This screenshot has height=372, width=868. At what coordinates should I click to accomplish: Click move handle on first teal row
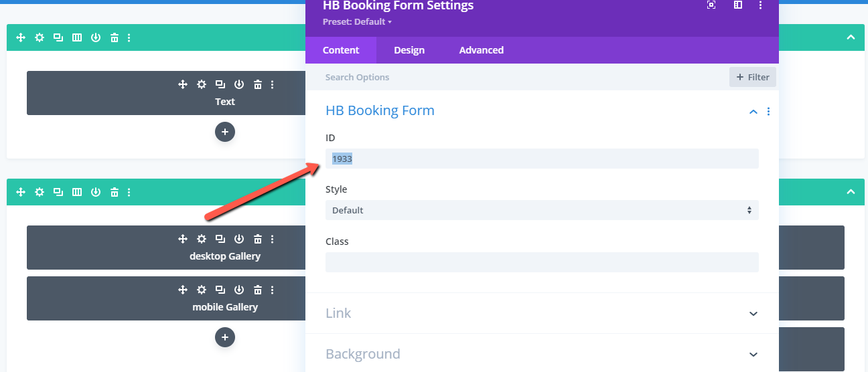(21, 37)
